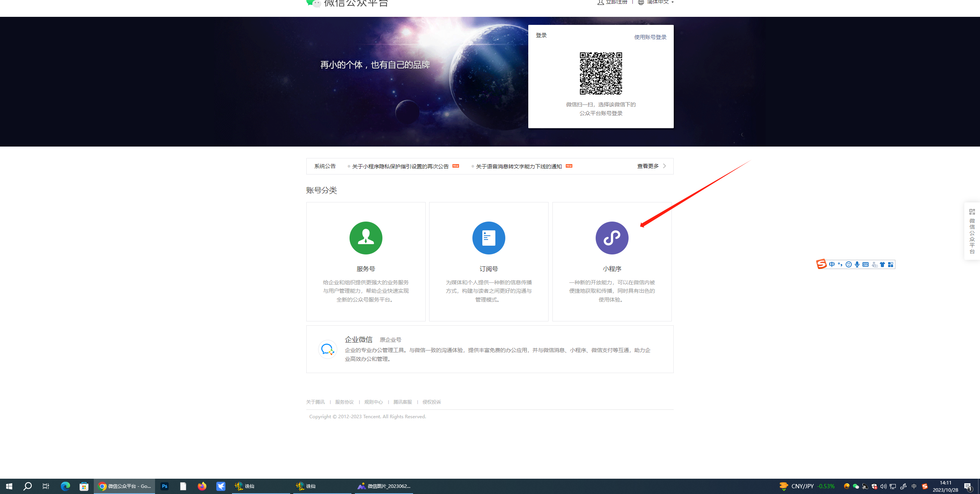The width and height of the screenshot is (980, 494).
Task: Open soft keyboard on Sogou bar
Action: pos(865,264)
